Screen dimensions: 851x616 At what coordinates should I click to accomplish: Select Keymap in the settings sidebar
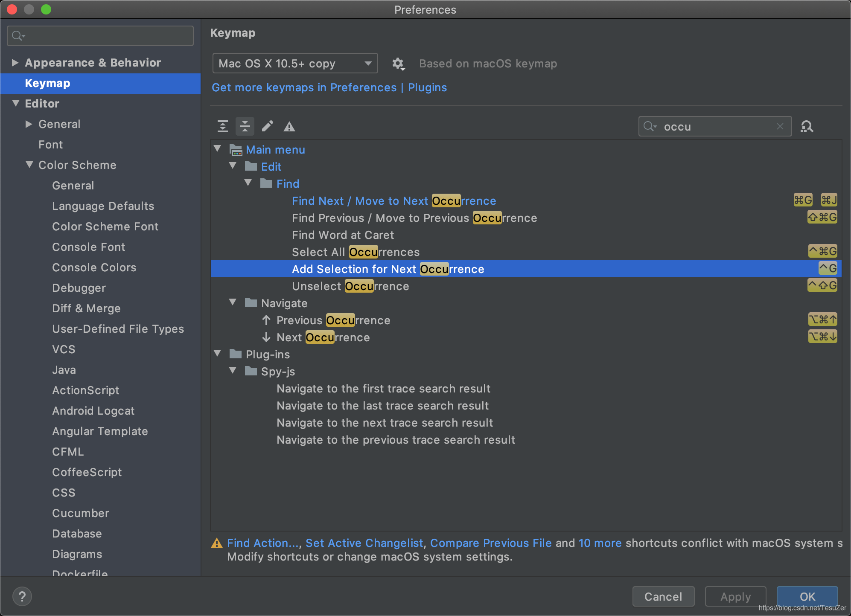point(101,83)
